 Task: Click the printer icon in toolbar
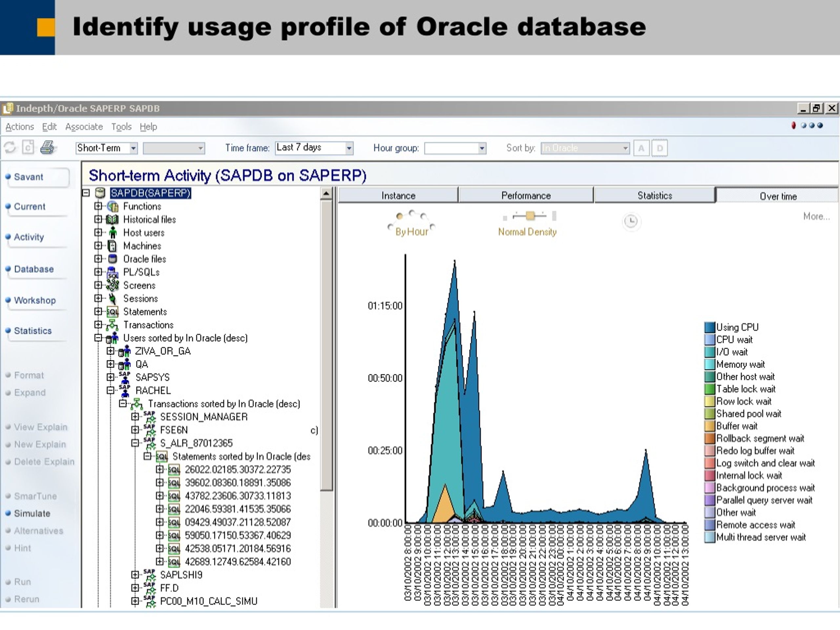(x=48, y=147)
